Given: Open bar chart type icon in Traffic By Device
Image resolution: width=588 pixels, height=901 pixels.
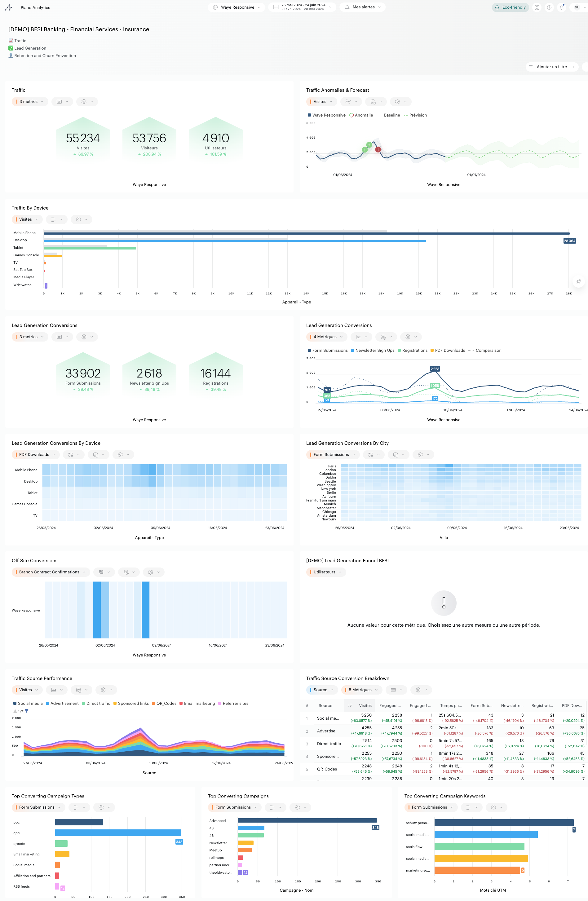Looking at the screenshot, I should tap(57, 219).
